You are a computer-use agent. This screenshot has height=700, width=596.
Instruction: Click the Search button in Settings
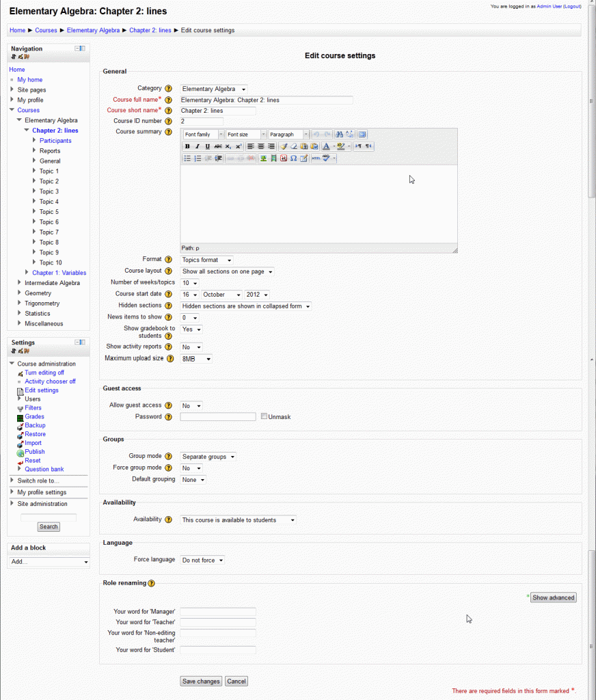(49, 527)
